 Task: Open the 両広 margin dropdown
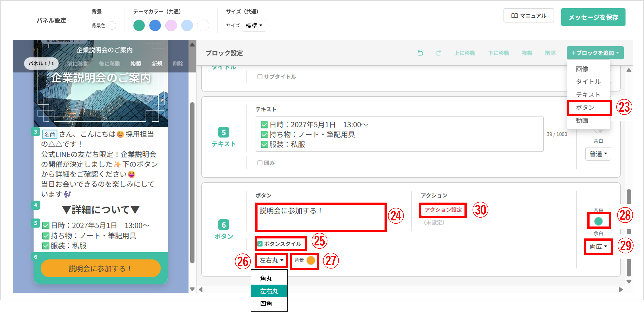pos(598,247)
